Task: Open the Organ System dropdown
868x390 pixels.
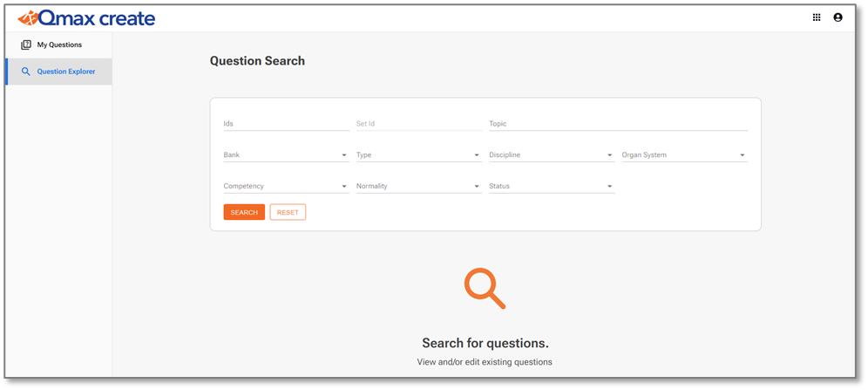Action: [685, 155]
